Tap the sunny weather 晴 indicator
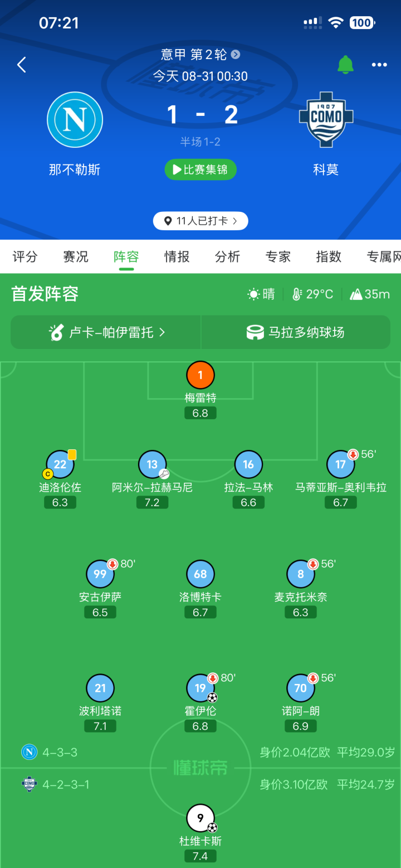The height and width of the screenshot is (868, 401). 261,294
